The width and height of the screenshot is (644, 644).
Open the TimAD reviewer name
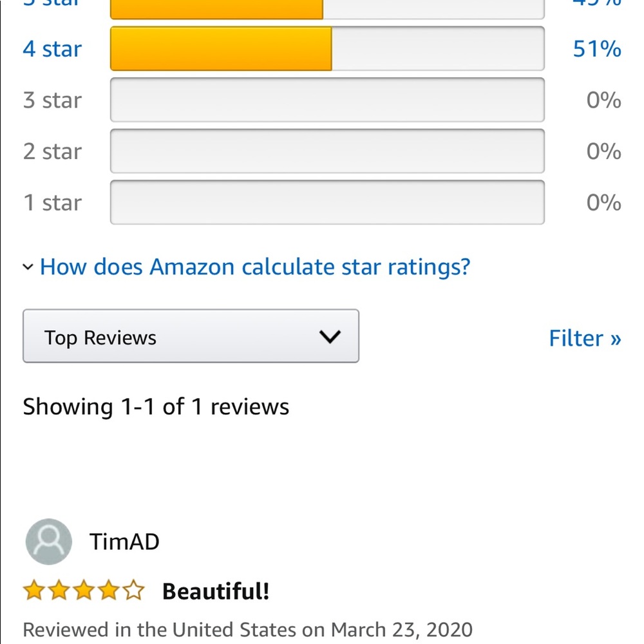pyautogui.click(x=124, y=542)
